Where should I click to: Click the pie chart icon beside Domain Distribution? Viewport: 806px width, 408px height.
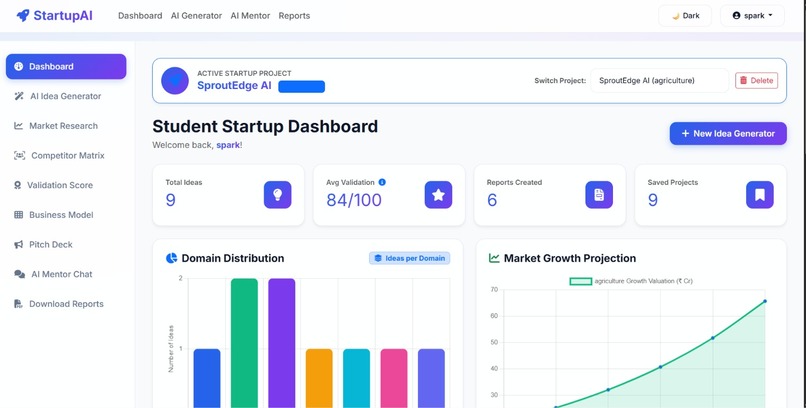click(x=171, y=258)
